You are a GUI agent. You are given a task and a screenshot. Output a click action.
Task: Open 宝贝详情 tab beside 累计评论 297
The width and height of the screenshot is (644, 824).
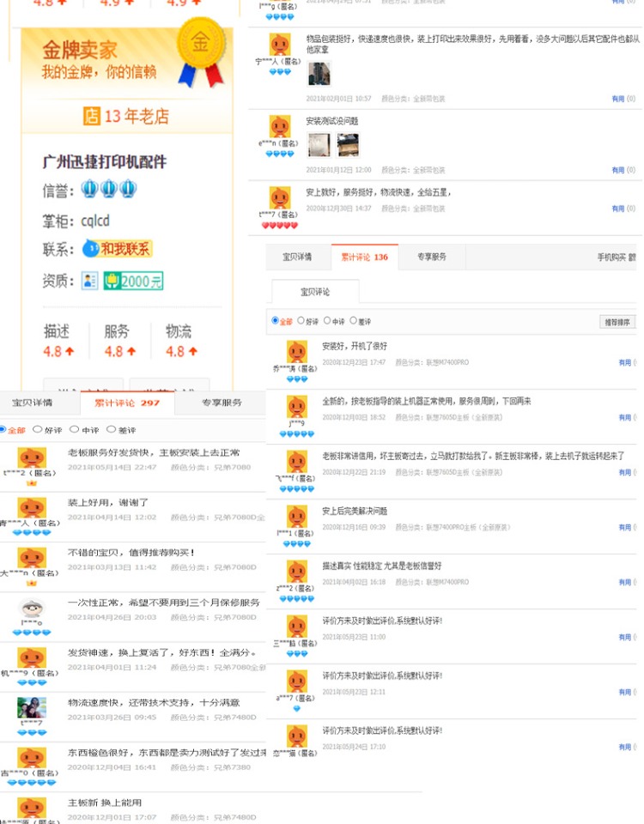32,403
